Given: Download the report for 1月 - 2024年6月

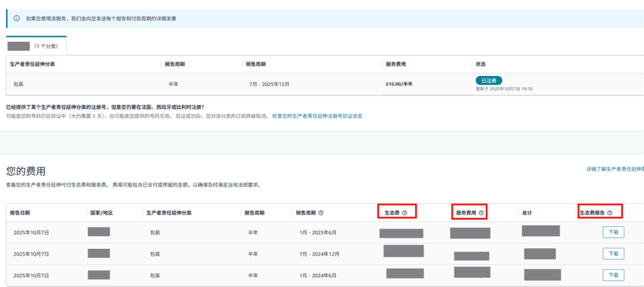Looking at the screenshot, I should coord(613,275).
